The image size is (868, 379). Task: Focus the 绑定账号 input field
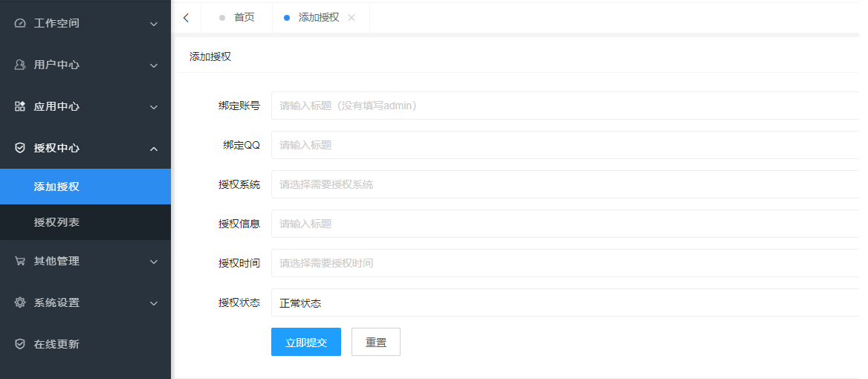(x=565, y=106)
